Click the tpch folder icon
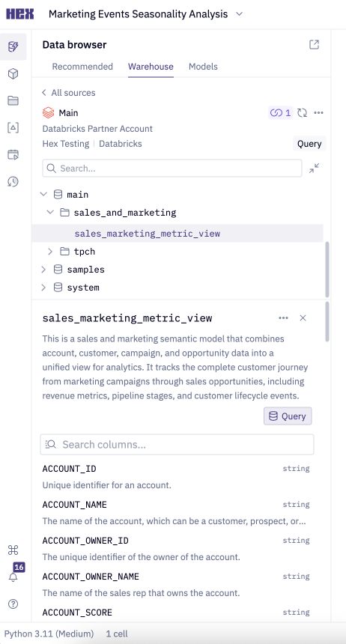 pyautogui.click(x=64, y=251)
